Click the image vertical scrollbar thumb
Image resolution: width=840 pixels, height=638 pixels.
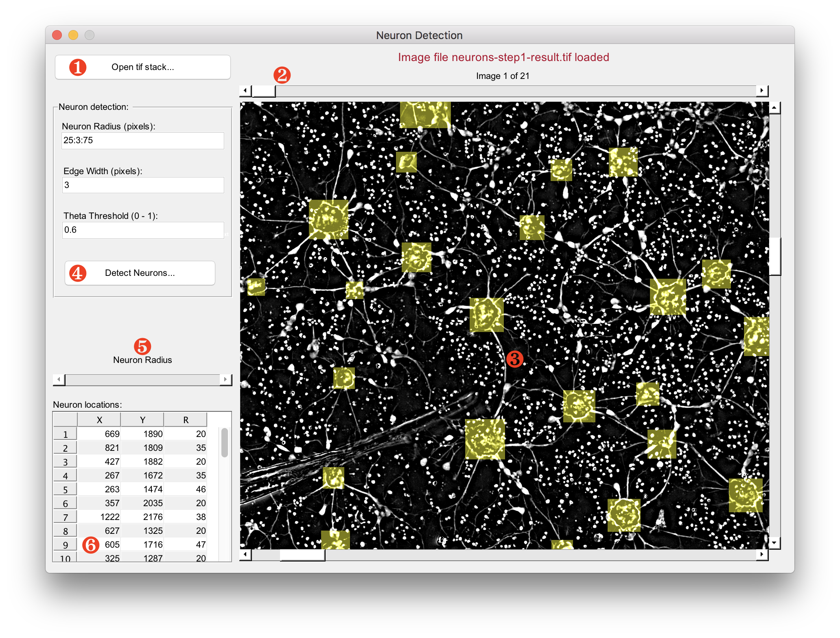pos(774,256)
